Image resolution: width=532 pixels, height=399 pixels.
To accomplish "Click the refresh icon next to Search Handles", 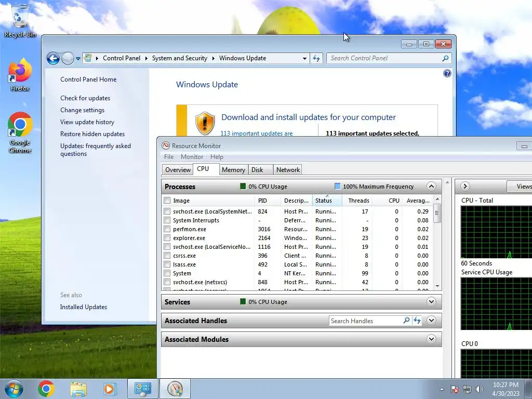I will click(x=417, y=320).
